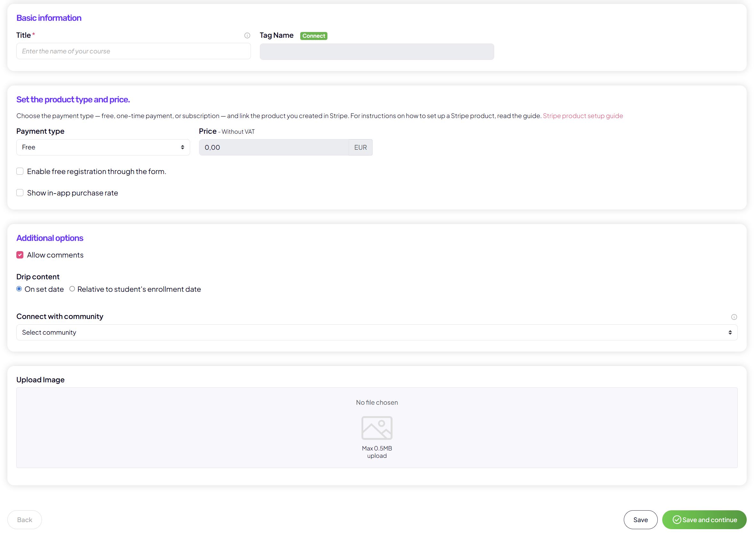Choose Relative to student's enrollment date option

pyautogui.click(x=72, y=289)
